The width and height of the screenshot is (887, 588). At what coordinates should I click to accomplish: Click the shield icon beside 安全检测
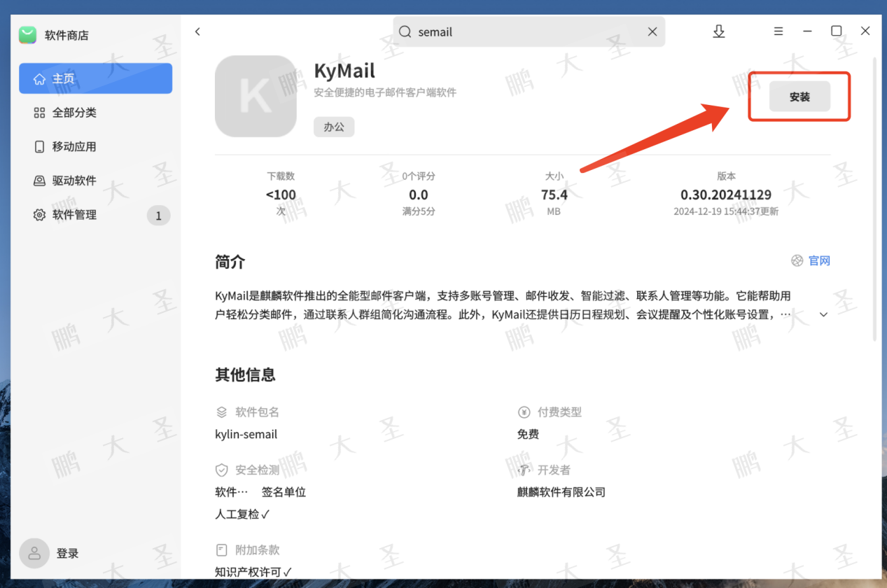(x=221, y=470)
